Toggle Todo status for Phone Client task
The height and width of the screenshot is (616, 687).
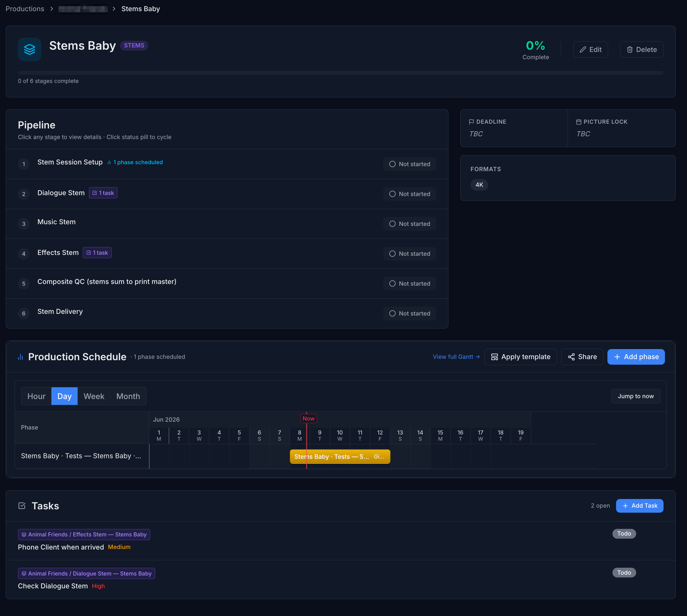[624, 533]
